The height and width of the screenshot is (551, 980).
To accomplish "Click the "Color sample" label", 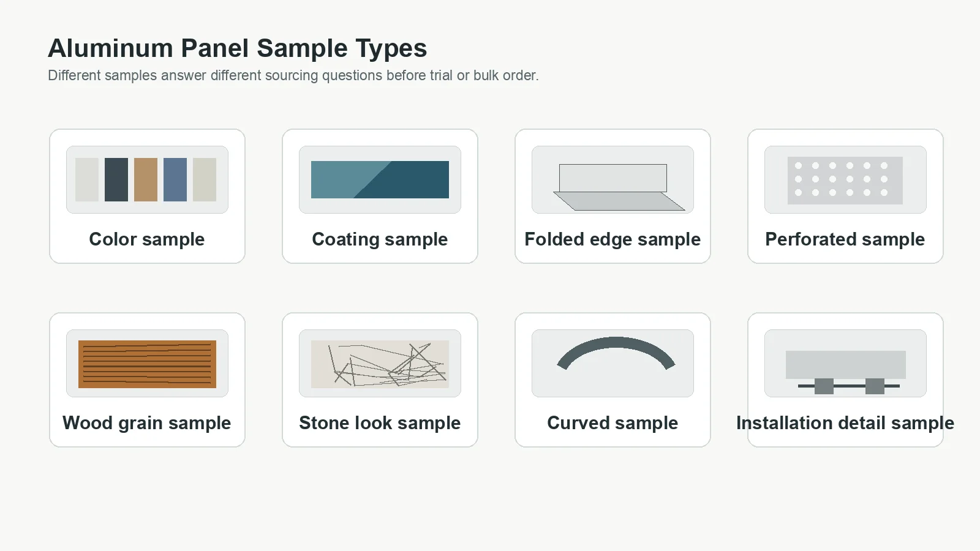I will [147, 239].
